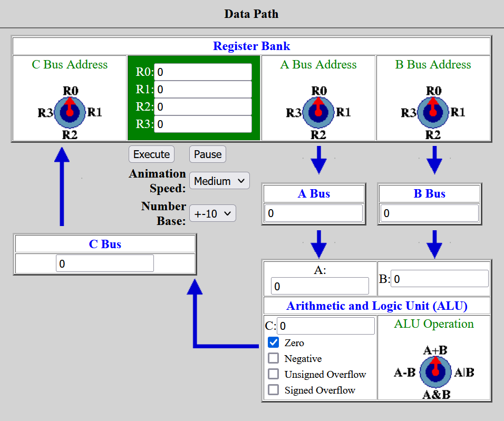Check the Signed Overflow checkbox

[x=274, y=389]
